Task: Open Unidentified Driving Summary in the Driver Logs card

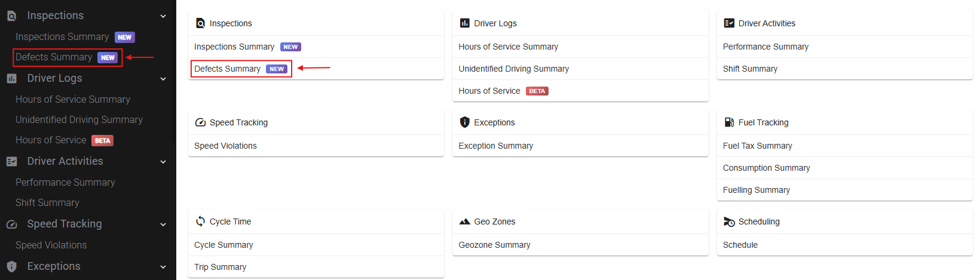Action: pos(513,69)
